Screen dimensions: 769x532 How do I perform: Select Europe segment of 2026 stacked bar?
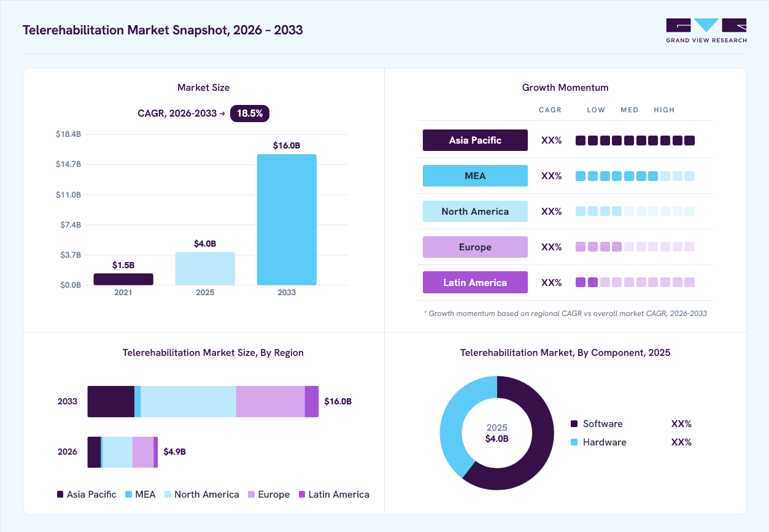click(x=143, y=452)
